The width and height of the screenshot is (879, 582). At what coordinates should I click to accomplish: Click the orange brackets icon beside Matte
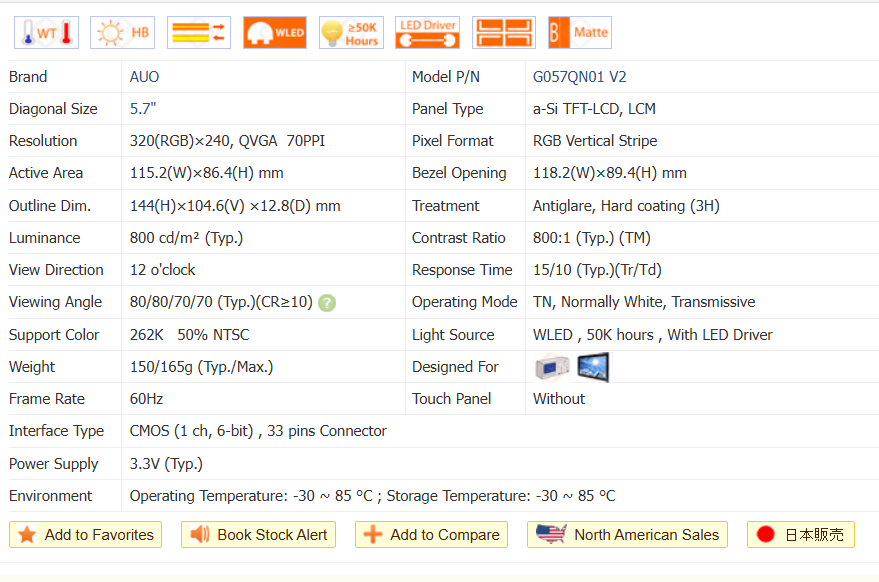503,33
